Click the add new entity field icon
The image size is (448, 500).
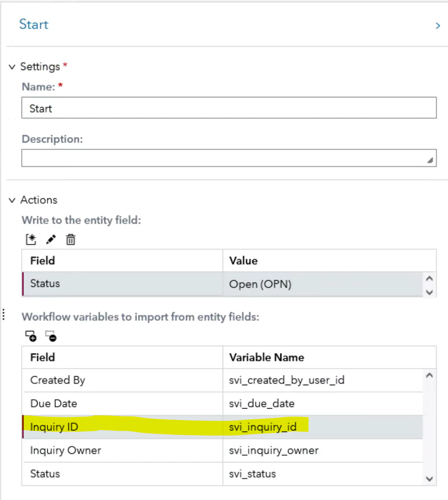[31, 240]
